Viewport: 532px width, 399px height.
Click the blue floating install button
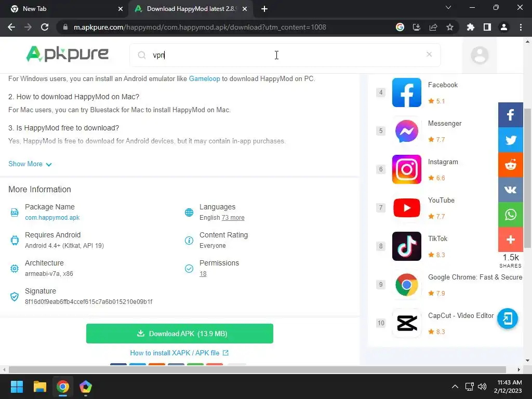click(507, 318)
